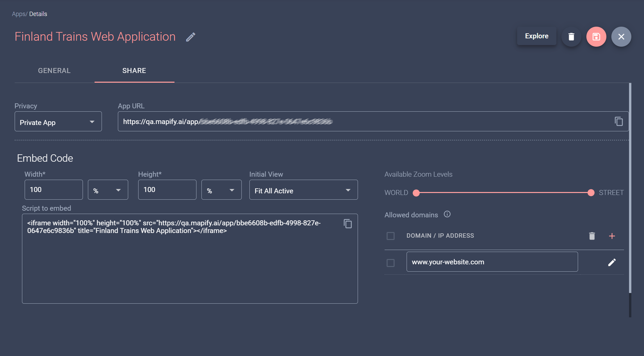The height and width of the screenshot is (356, 644).
Task: Open the Width unit percentage dropdown
Action: tap(108, 190)
